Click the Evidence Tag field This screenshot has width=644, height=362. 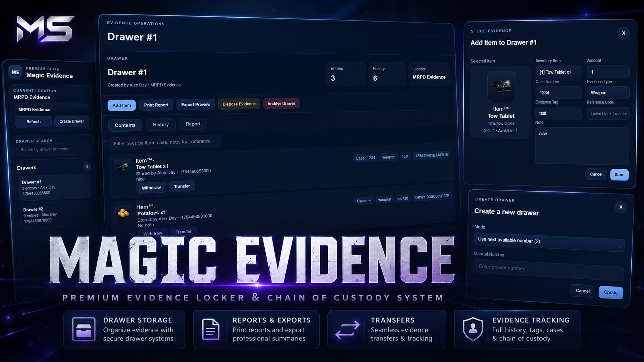click(x=558, y=113)
